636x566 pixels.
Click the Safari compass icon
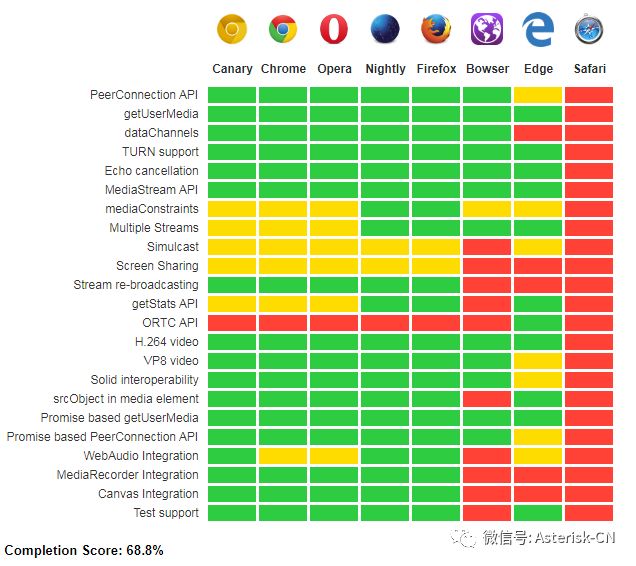pos(589,30)
